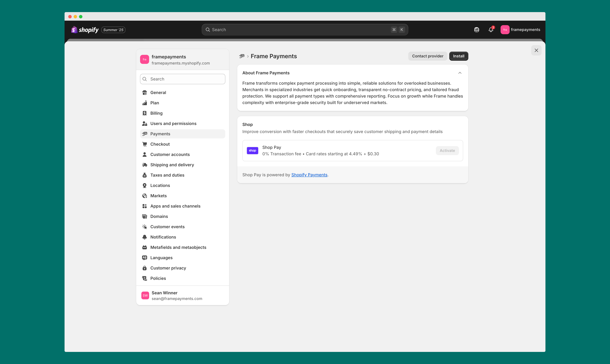Viewport: 610px width, 364px height.
Task: Open Sean Winner user profile
Action: click(183, 296)
